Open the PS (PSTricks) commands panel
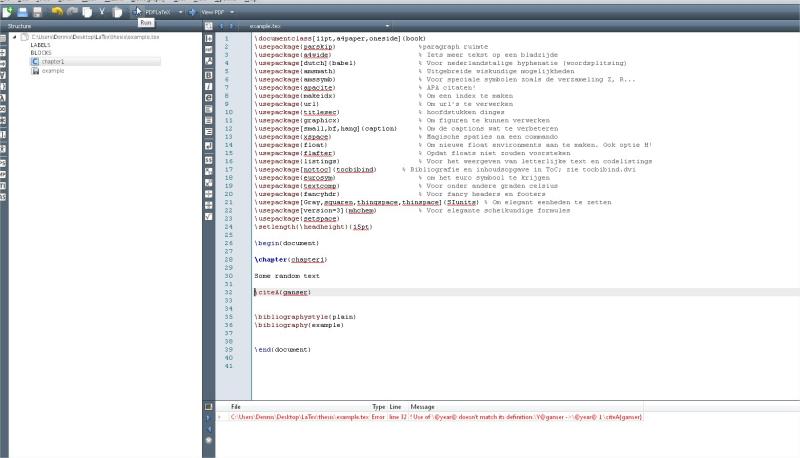This screenshot has height=458, width=800. [x=3, y=163]
